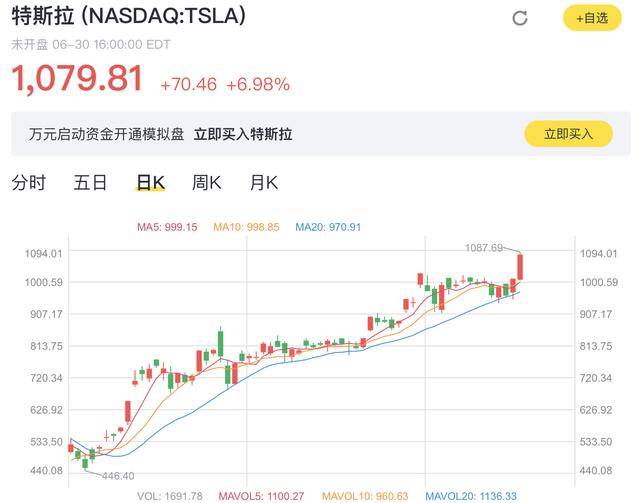
Task: Add TSLA to watchlist with +自选
Action: [592, 18]
